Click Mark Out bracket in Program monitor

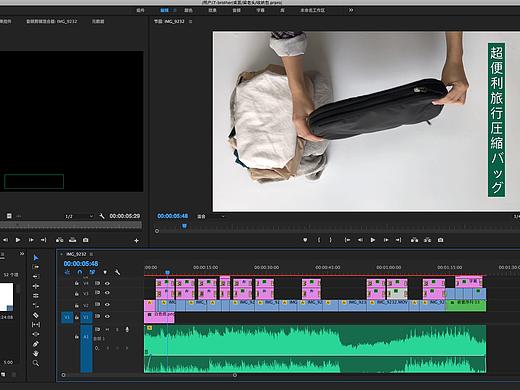[330, 240]
